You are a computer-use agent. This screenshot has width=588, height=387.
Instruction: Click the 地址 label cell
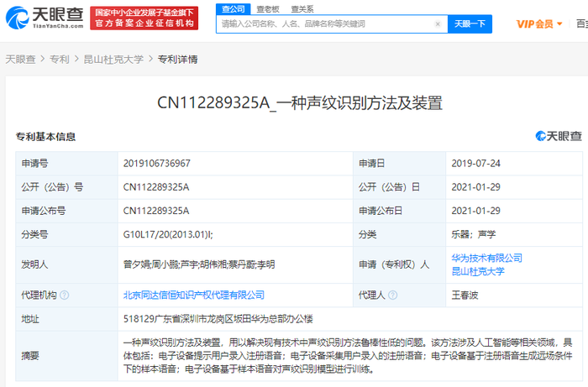(x=66, y=319)
